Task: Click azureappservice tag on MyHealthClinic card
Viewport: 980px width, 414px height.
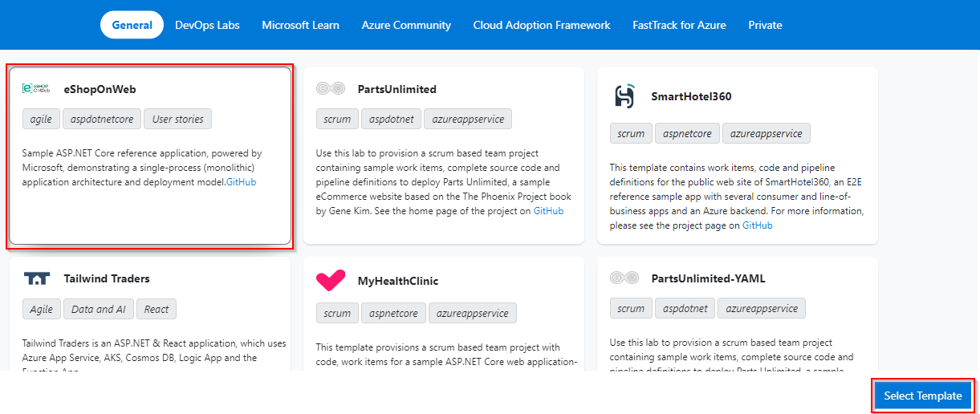Action: click(473, 313)
